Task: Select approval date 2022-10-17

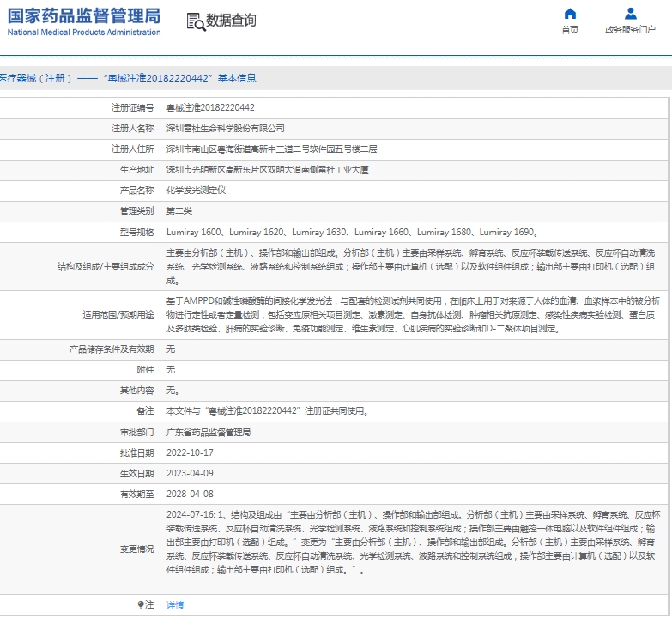Action: 190,452
